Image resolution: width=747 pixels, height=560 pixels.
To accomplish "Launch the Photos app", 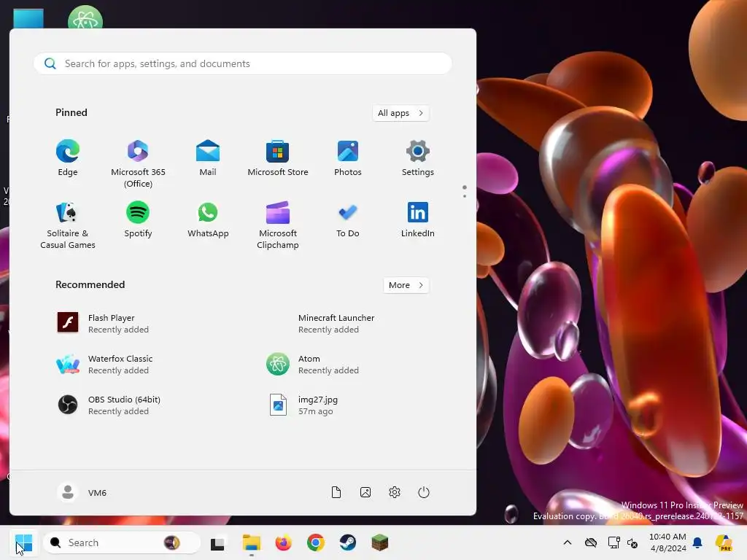I will pyautogui.click(x=348, y=158).
